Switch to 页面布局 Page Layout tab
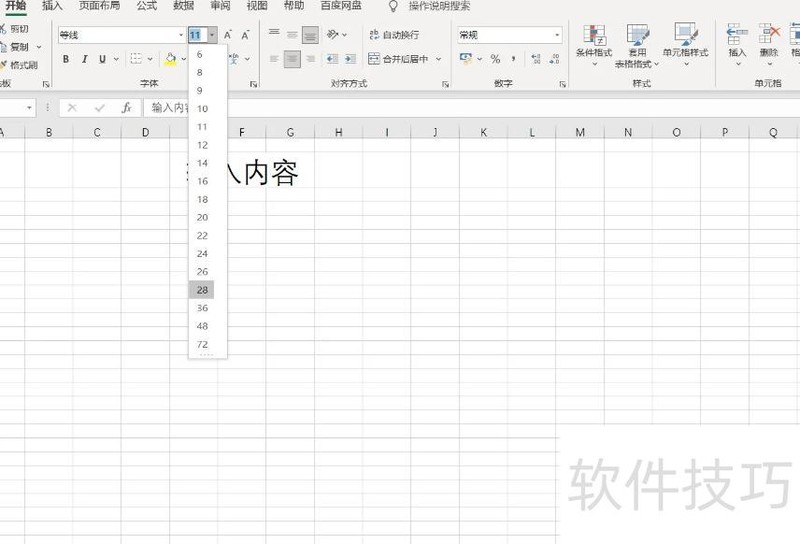 (99, 6)
